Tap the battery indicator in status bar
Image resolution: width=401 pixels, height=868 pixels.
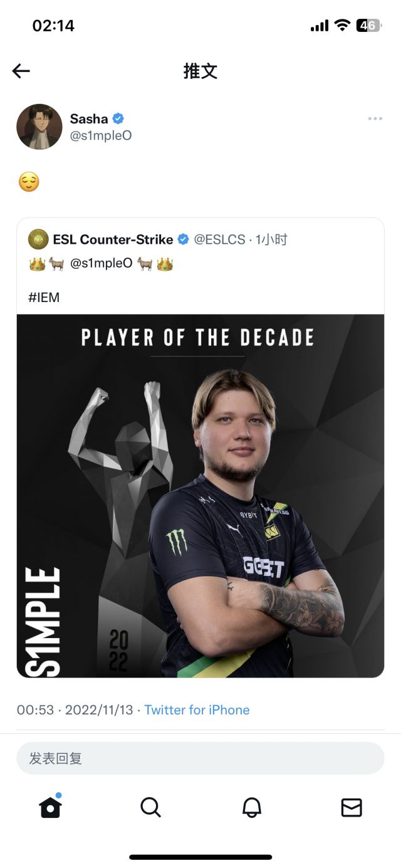[370, 26]
